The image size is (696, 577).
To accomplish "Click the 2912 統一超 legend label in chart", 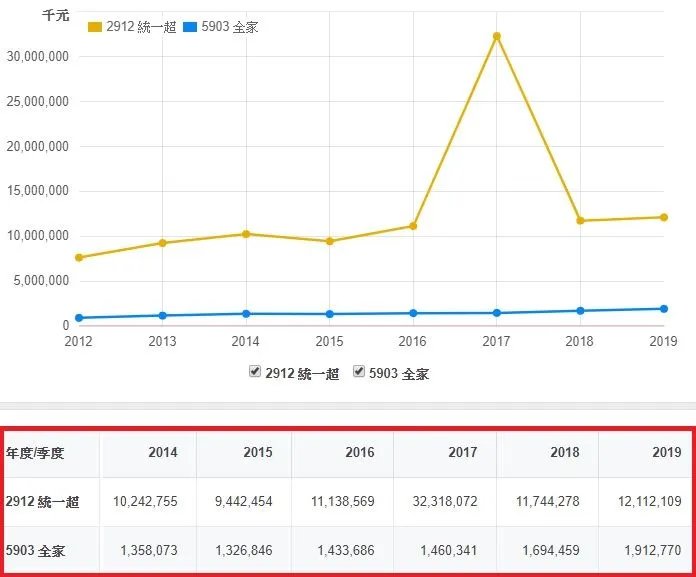I will (141, 27).
